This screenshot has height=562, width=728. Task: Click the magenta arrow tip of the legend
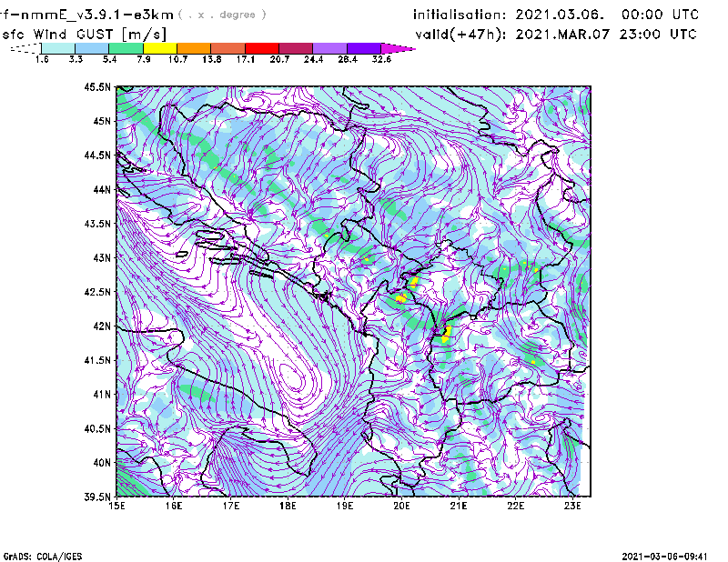pos(398,48)
